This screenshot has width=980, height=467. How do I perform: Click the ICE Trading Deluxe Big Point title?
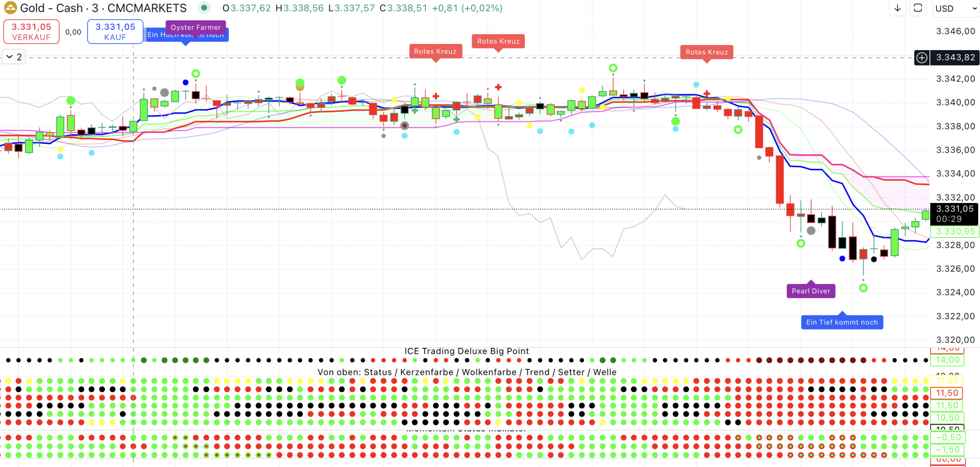pos(466,351)
